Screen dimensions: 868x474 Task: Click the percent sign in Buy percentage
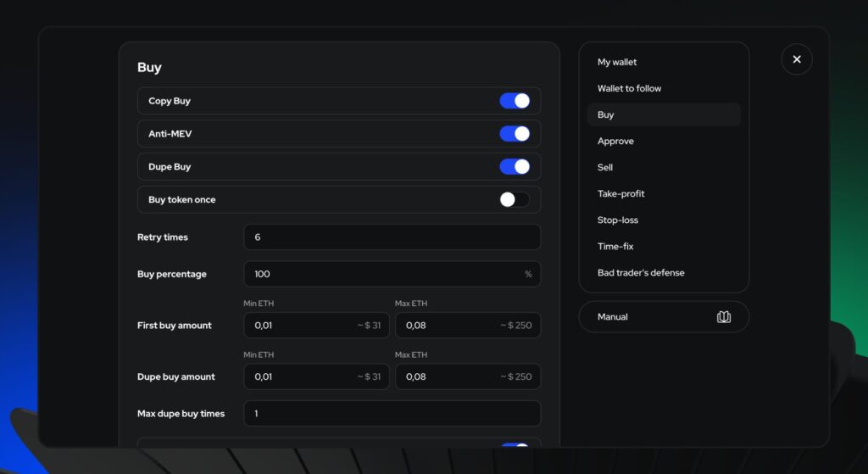(x=528, y=274)
